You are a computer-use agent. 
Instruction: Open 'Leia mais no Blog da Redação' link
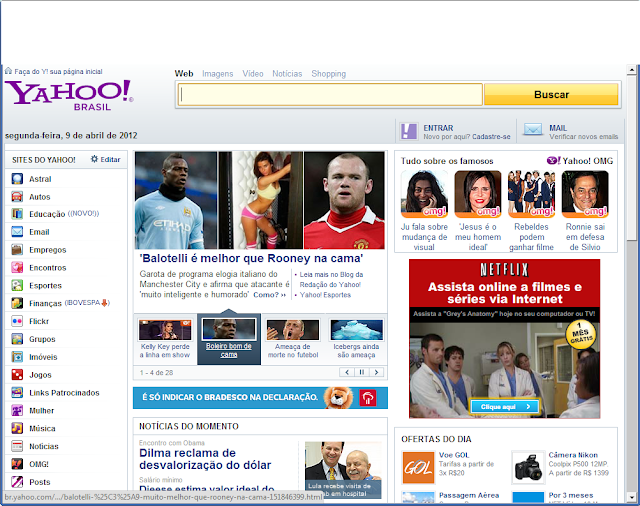[331, 280]
